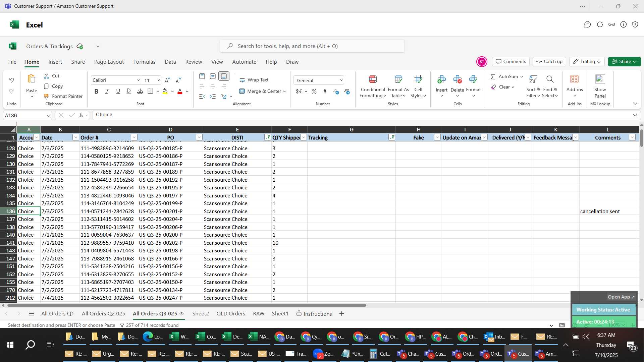The width and height of the screenshot is (644, 362).
Task: Toggle Double Underline formatting
Action: [x=129, y=91]
